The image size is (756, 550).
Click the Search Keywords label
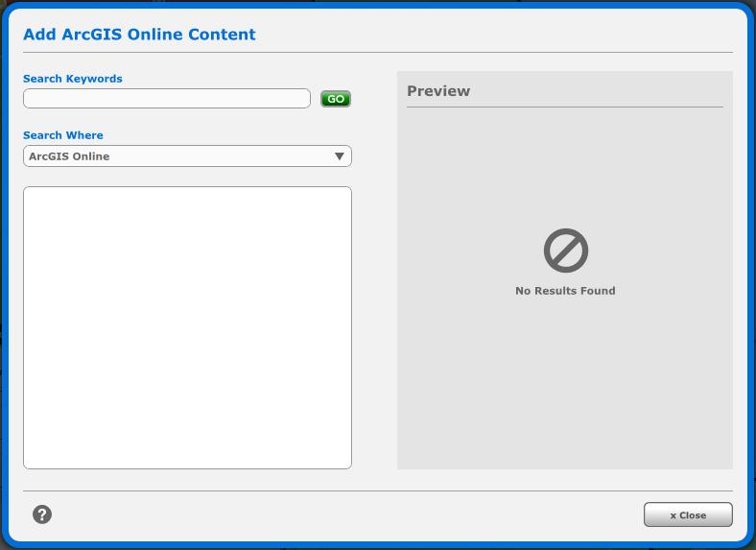point(73,79)
